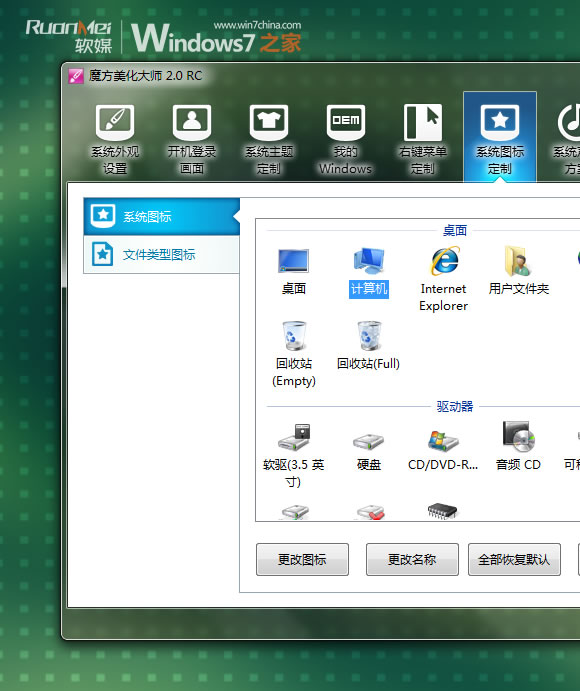Screen dimensions: 580x691
Task: Select the 系统图标定制 section
Action: 500,137
